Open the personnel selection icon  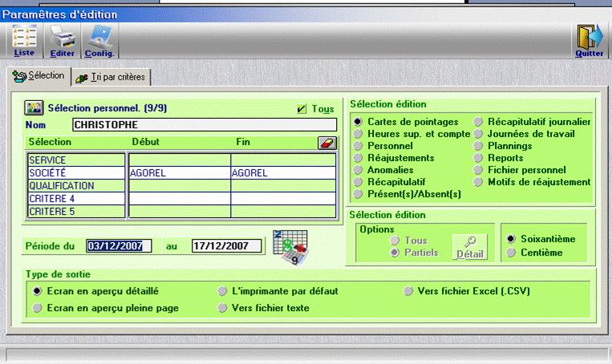click(34, 107)
